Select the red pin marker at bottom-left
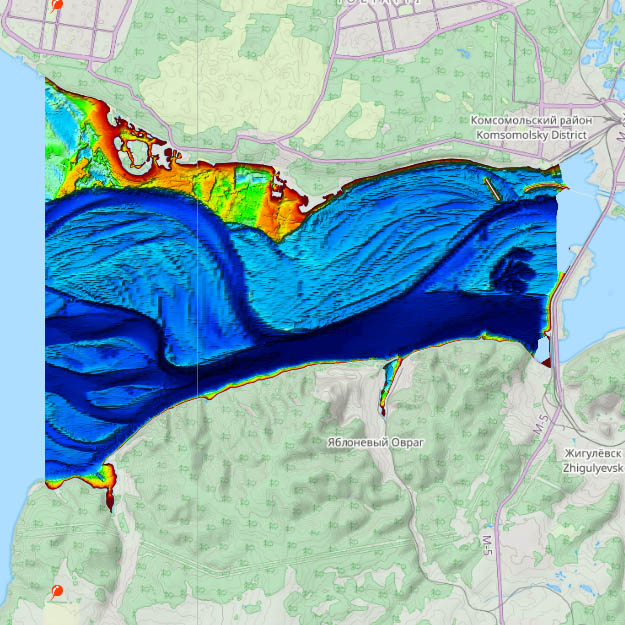Image resolution: width=625 pixels, height=625 pixels. pyautogui.click(x=57, y=592)
